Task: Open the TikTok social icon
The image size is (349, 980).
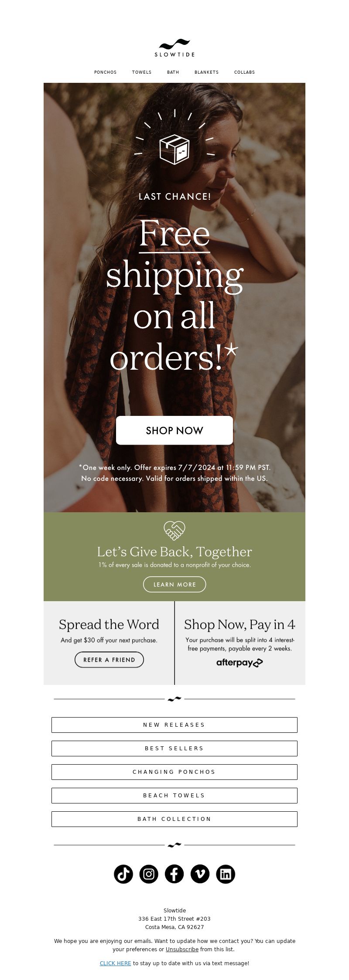Action: click(123, 874)
